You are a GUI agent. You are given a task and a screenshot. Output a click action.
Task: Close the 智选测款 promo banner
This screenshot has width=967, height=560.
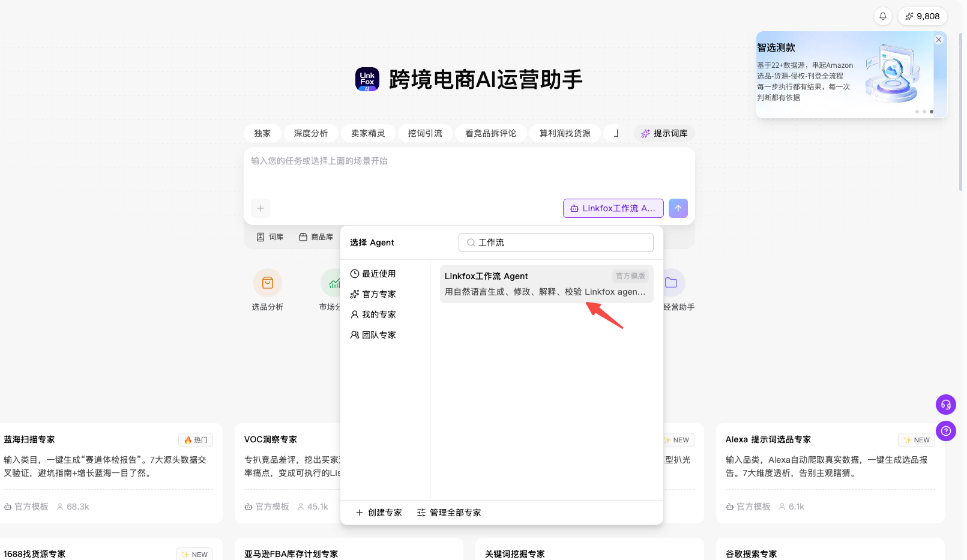tap(939, 40)
